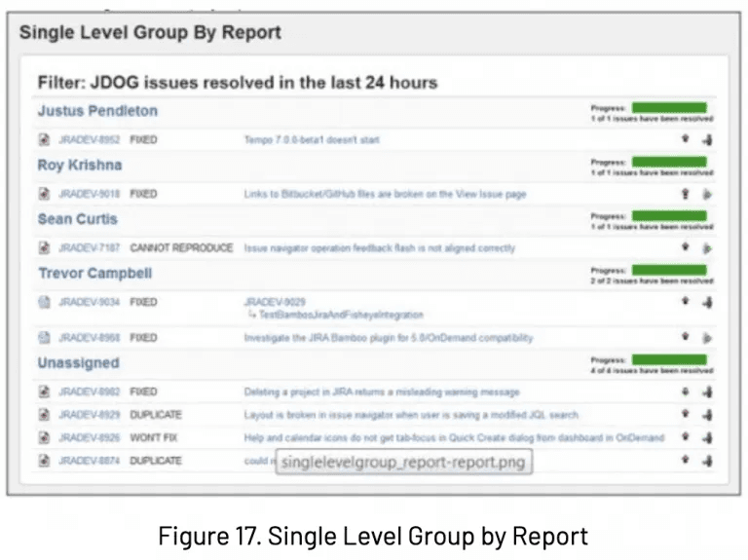Click status icon in Bitbucket/GitHub links row

[x=707, y=194]
